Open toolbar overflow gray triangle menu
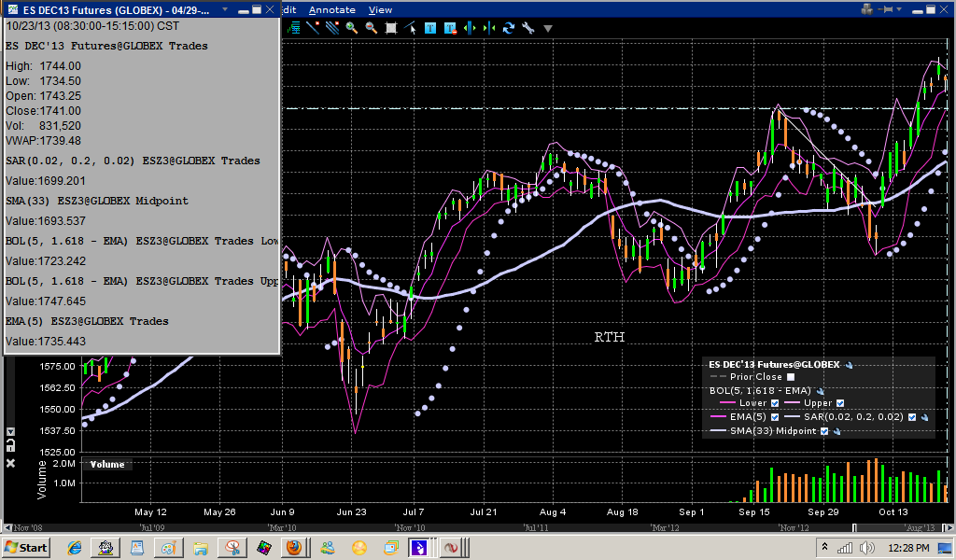 click(x=547, y=29)
